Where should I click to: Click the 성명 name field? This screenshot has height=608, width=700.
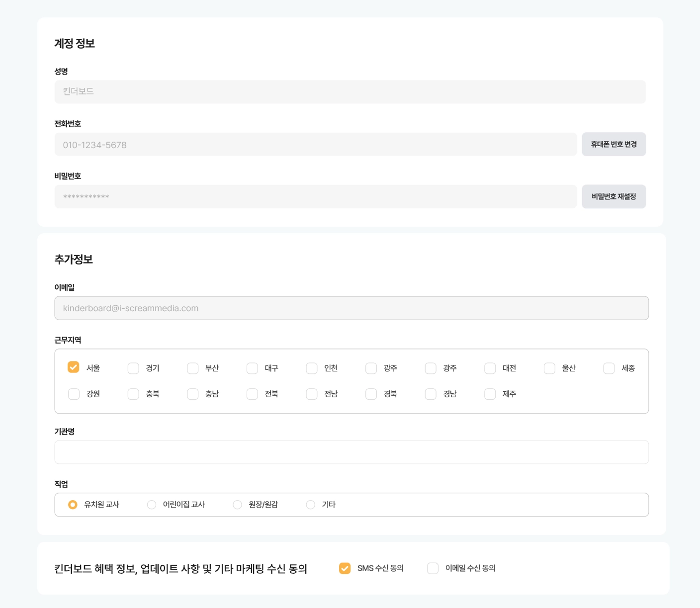coord(350,92)
